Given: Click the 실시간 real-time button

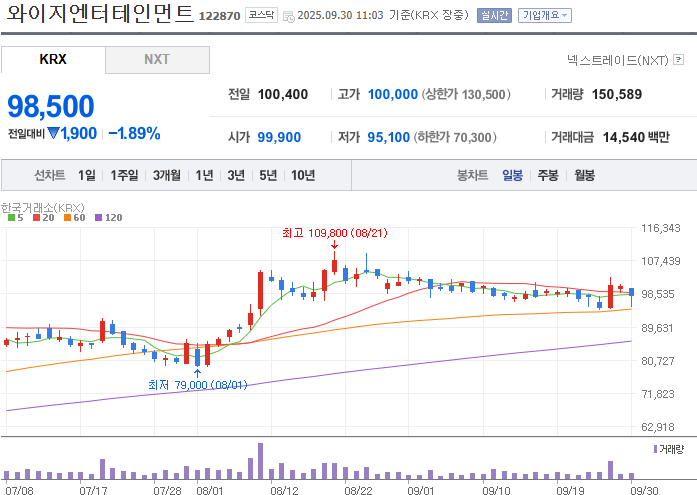Looking at the screenshot, I should (x=494, y=16).
